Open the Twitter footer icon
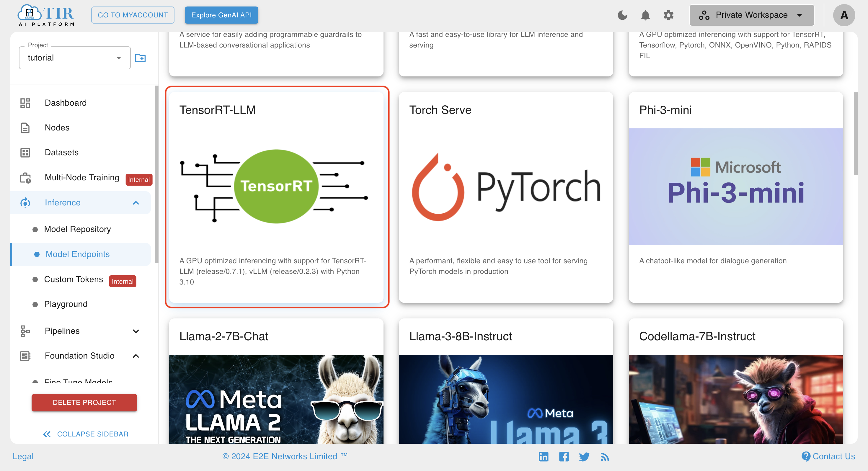 point(584,457)
